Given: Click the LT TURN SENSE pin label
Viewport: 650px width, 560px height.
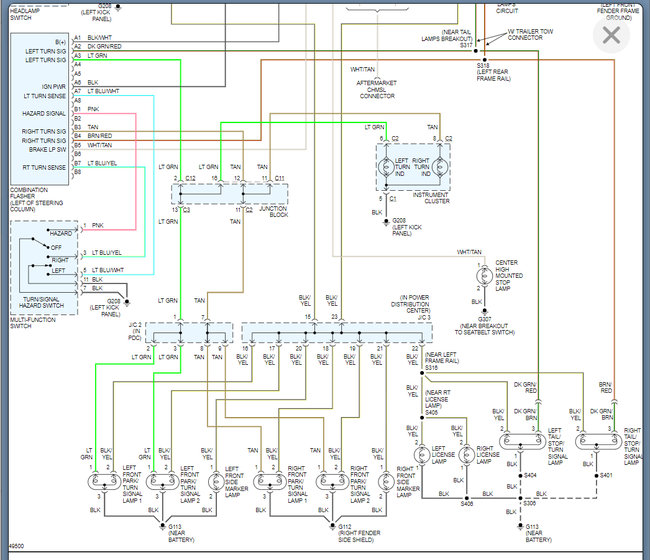Looking at the screenshot, I should (x=44, y=96).
